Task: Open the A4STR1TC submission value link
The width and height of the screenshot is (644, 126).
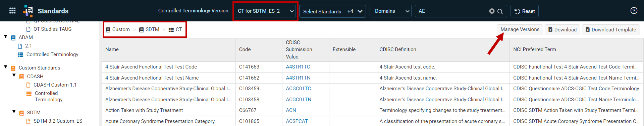Action: point(298,67)
